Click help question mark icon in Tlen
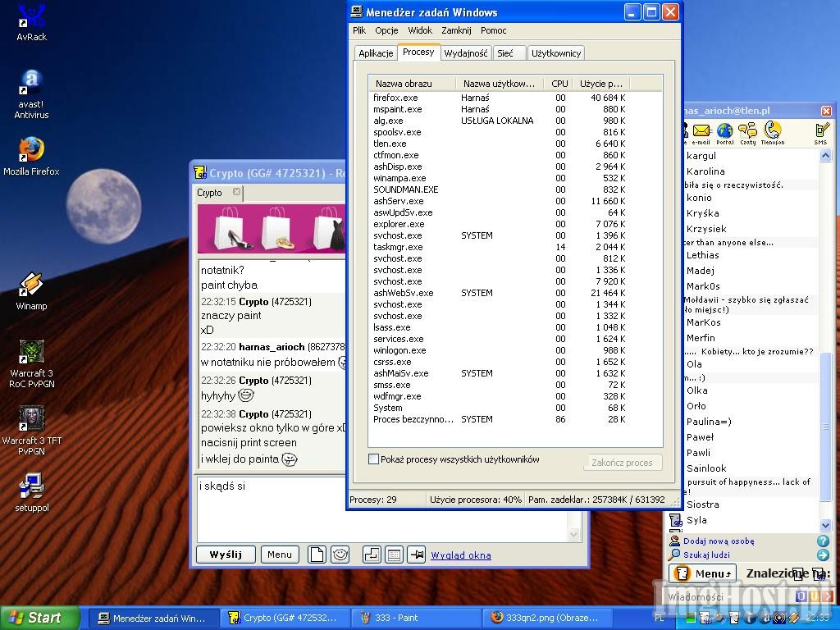Image resolution: width=840 pixels, height=630 pixels. click(x=823, y=541)
